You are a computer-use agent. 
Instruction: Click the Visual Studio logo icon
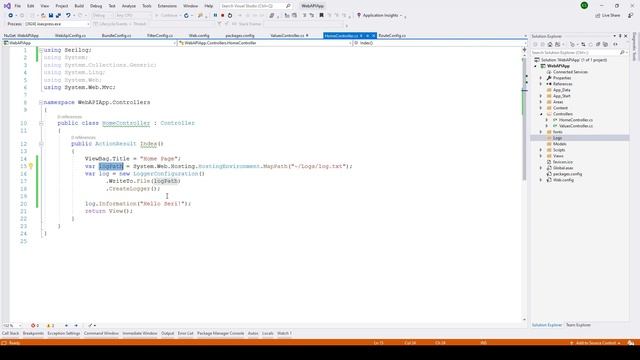(7, 6)
